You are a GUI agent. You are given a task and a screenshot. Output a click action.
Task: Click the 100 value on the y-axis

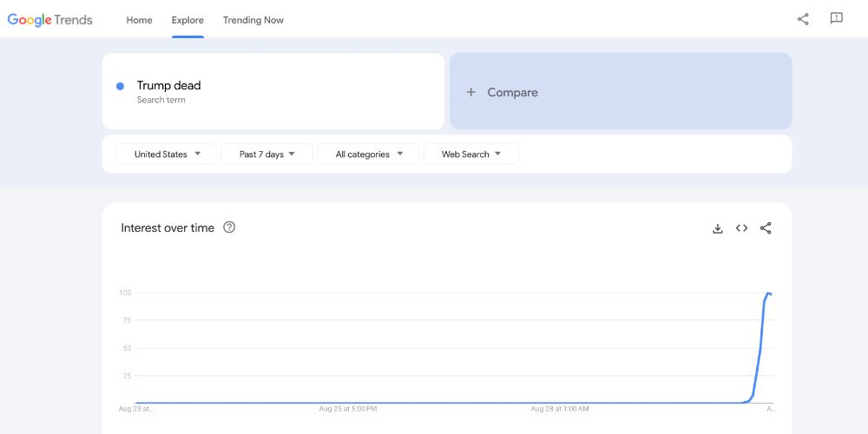tap(124, 293)
